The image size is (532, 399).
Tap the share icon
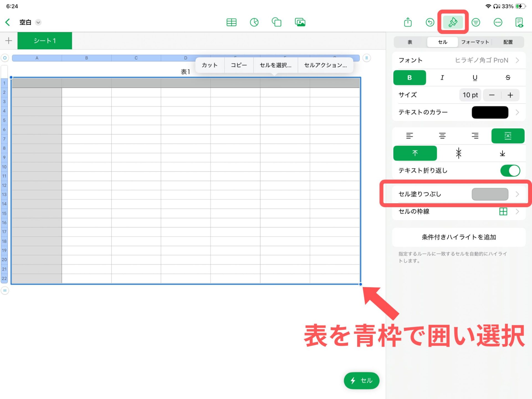point(408,22)
